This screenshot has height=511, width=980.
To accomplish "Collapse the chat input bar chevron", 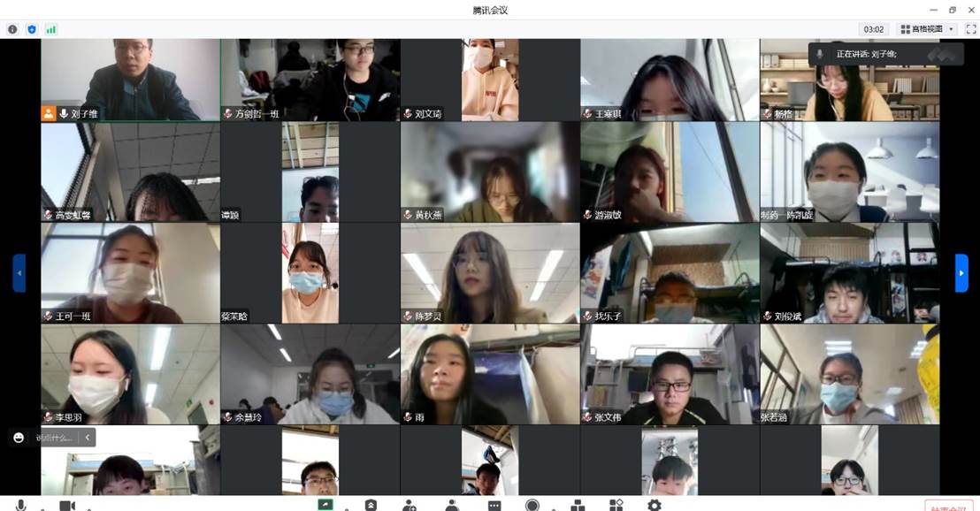I will pos(87,438).
